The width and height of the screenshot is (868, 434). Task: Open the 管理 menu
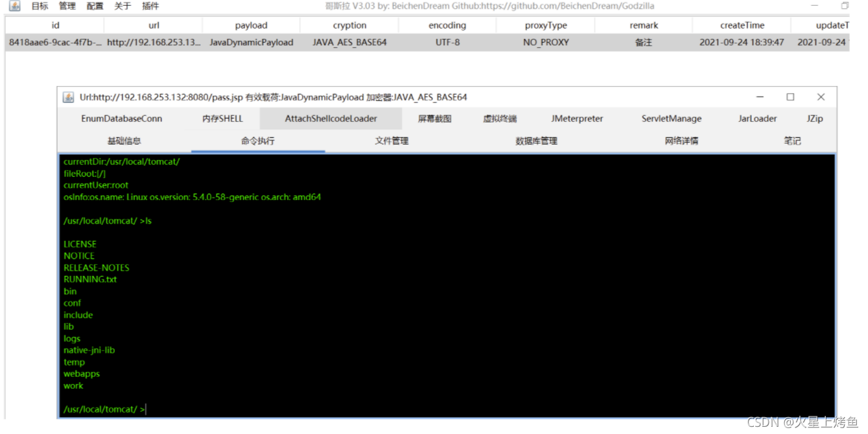pyautogui.click(x=67, y=6)
